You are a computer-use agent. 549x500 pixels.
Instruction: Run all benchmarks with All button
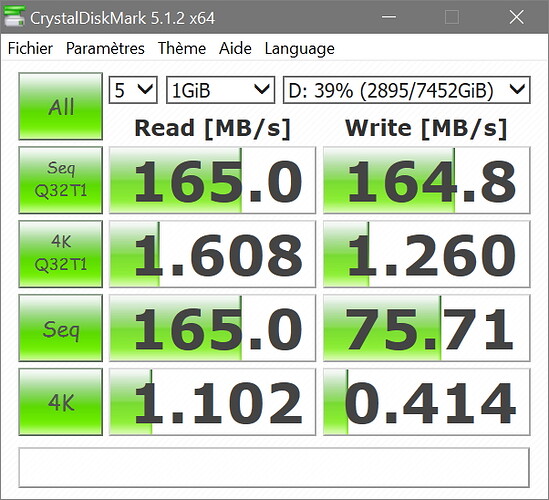pos(61,106)
